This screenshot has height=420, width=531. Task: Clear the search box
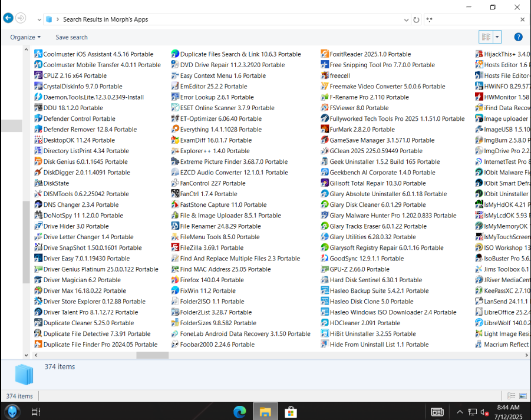(x=523, y=19)
